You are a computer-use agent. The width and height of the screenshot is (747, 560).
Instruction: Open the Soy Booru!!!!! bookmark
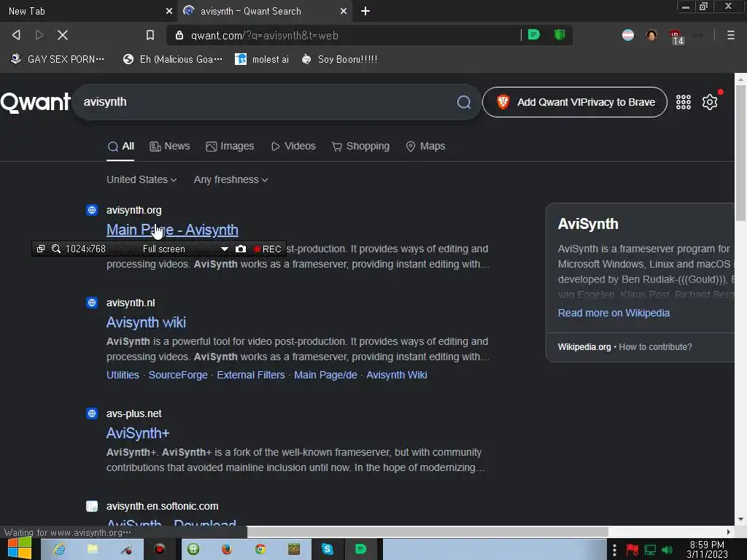[x=340, y=59]
